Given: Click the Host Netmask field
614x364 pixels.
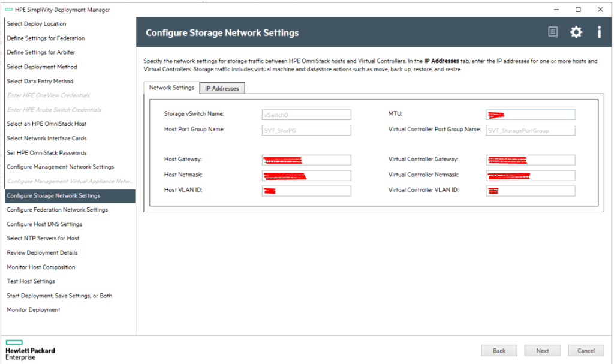Looking at the screenshot, I should (306, 176).
